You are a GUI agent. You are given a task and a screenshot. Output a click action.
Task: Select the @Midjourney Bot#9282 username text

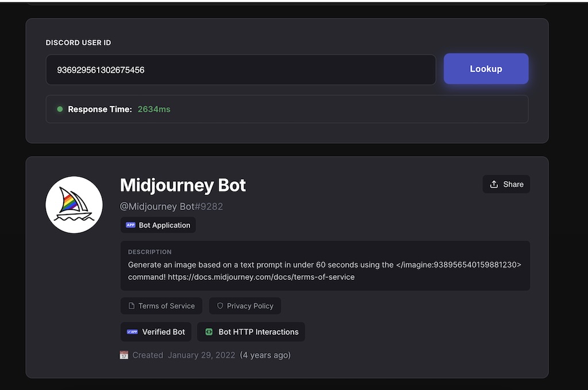[171, 206]
